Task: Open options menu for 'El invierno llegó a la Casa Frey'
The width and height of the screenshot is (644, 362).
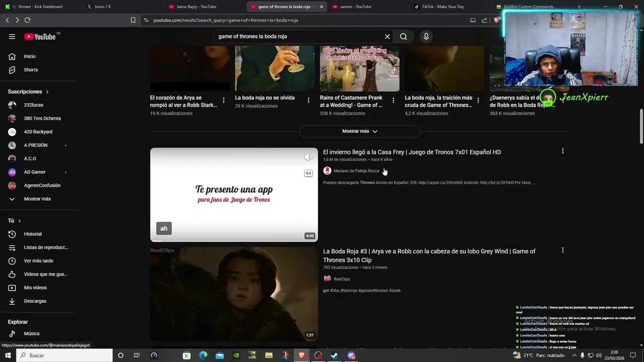Action: click(x=562, y=151)
